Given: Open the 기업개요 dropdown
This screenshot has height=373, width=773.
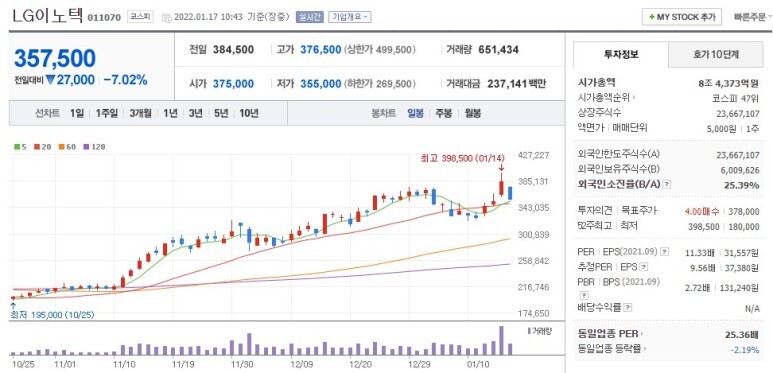Looking at the screenshot, I should pyautogui.click(x=350, y=17).
